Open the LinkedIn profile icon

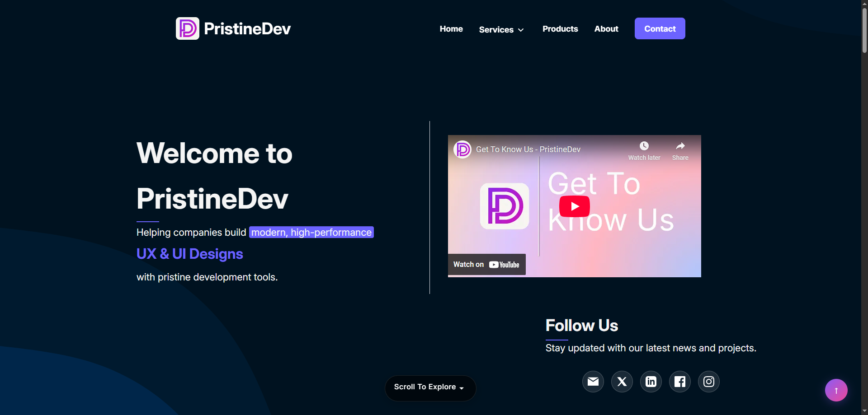click(651, 382)
